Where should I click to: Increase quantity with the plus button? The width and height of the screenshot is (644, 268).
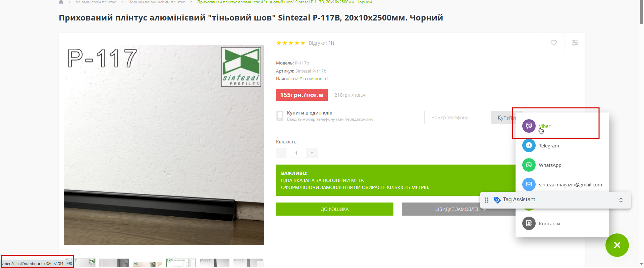tap(312, 153)
